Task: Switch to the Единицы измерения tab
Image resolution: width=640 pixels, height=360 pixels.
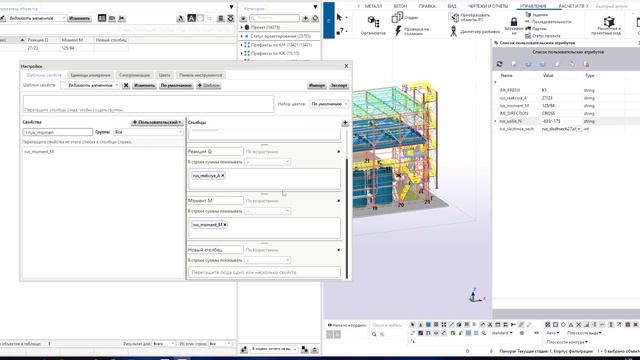Action: pos(90,75)
